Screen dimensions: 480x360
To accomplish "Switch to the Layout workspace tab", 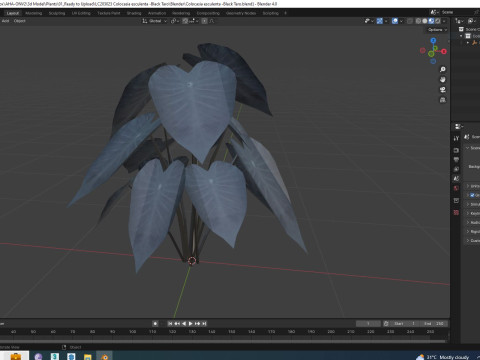I will point(13,13).
